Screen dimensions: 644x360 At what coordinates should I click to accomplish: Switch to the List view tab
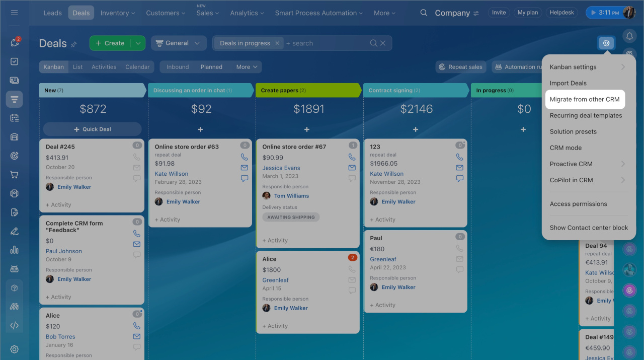pos(77,67)
